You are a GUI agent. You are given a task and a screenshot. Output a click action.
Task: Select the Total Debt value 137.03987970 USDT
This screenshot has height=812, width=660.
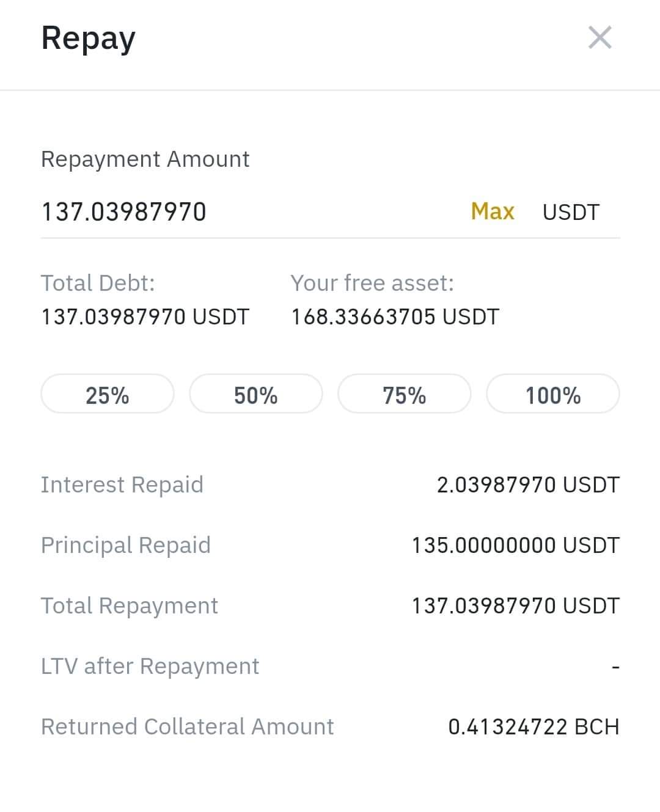(x=145, y=316)
